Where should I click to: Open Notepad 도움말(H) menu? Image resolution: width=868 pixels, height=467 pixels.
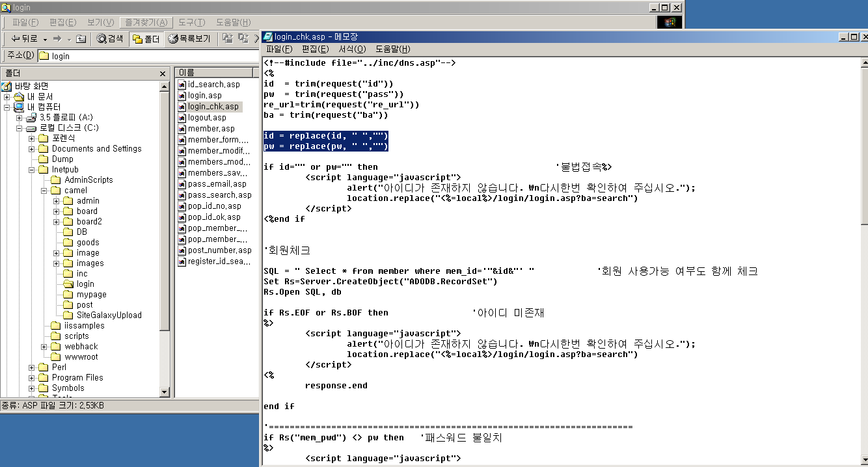point(392,49)
